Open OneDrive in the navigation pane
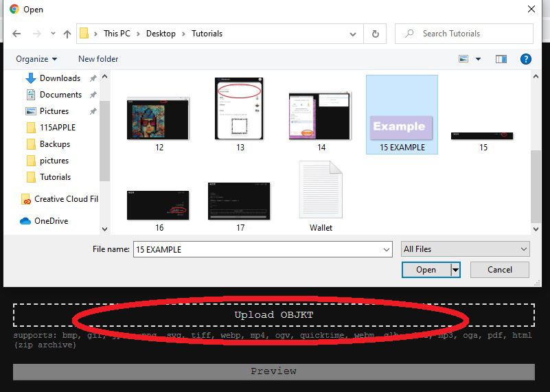Viewport: 550px width, 392px height. 51,221
